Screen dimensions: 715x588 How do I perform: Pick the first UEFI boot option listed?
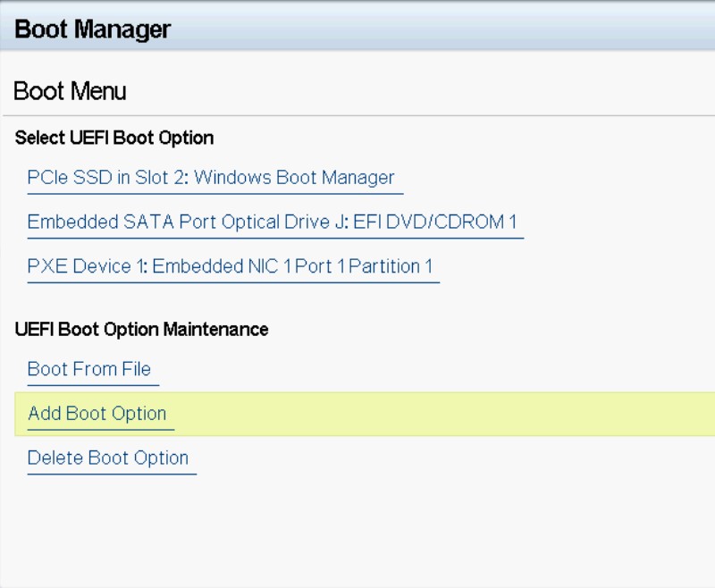point(211,178)
